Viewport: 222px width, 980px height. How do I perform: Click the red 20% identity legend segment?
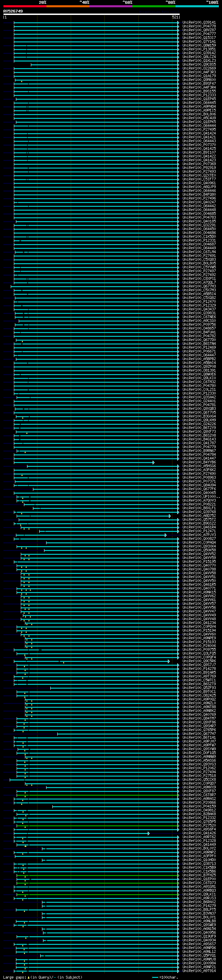click(x=25, y=7)
